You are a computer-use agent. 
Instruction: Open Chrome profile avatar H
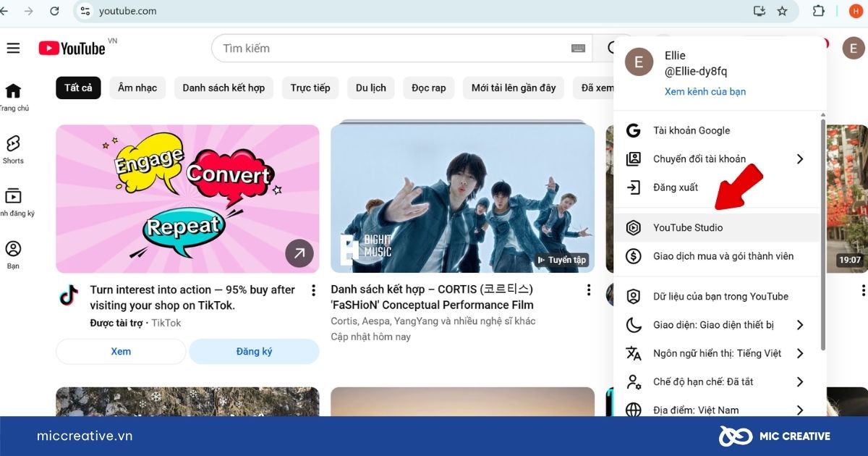pyautogui.click(x=855, y=11)
